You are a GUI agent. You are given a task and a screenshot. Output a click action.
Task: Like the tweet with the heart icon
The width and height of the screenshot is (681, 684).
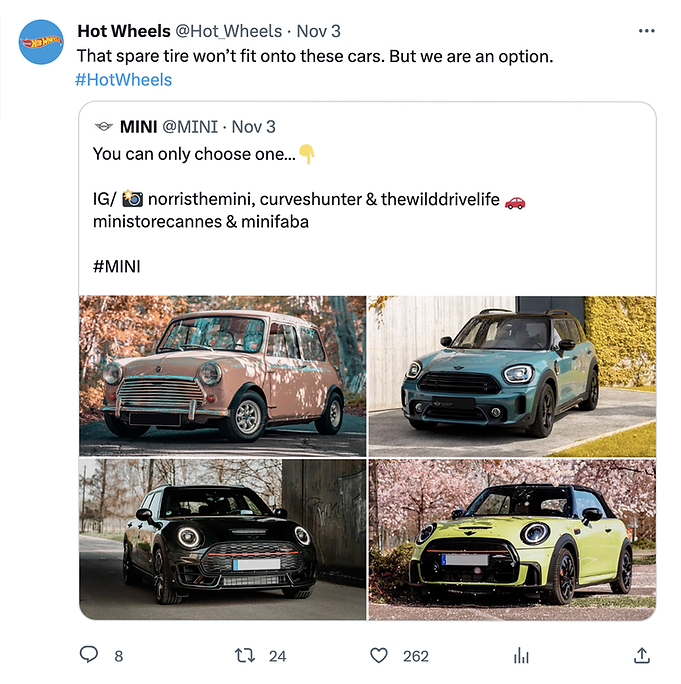[x=379, y=655]
